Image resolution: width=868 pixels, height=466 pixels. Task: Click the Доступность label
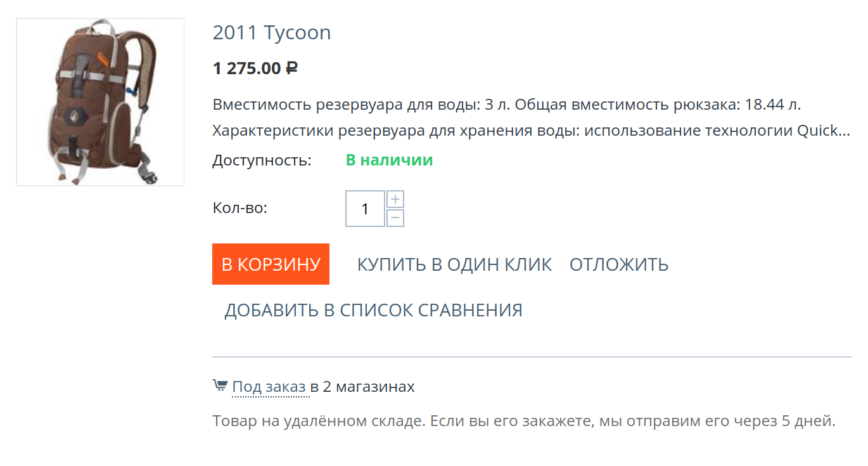[x=262, y=160]
